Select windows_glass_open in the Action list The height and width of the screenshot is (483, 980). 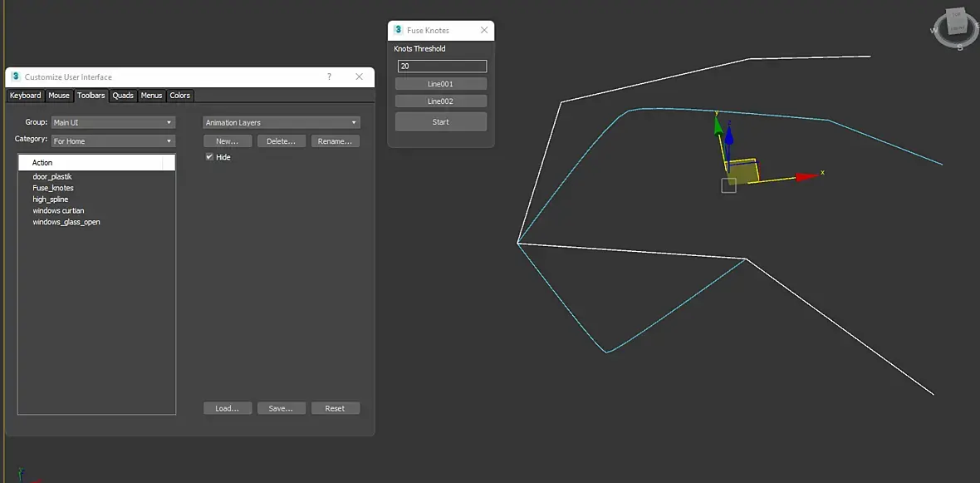tap(66, 221)
